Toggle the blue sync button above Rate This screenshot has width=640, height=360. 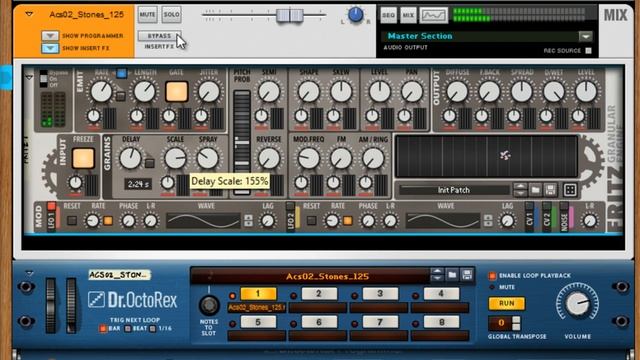121,73
